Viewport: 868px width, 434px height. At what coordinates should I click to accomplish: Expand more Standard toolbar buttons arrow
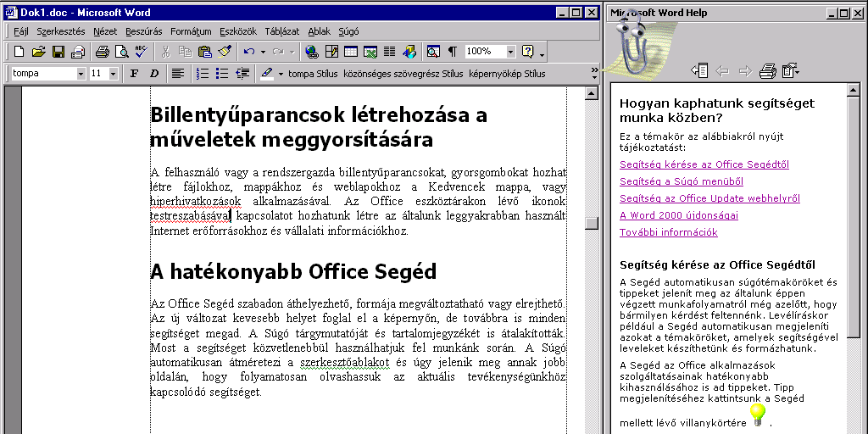click(542, 54)
